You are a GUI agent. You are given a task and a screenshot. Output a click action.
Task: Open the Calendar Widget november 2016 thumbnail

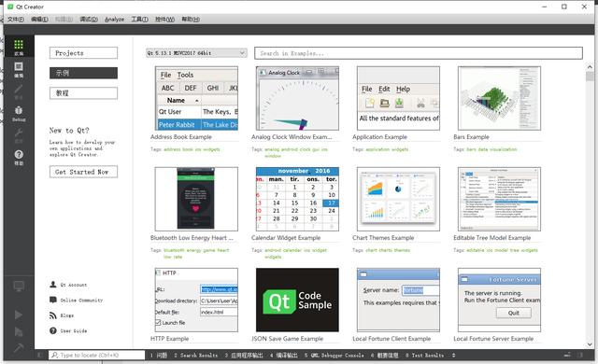click(x=297, y=199)
